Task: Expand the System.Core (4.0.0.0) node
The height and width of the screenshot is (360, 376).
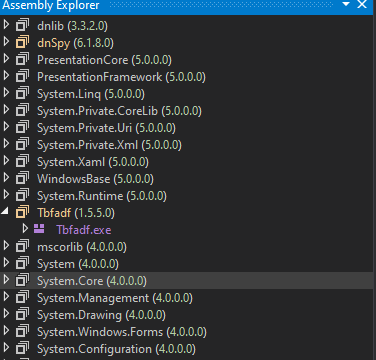Action: tap(6, 280)
